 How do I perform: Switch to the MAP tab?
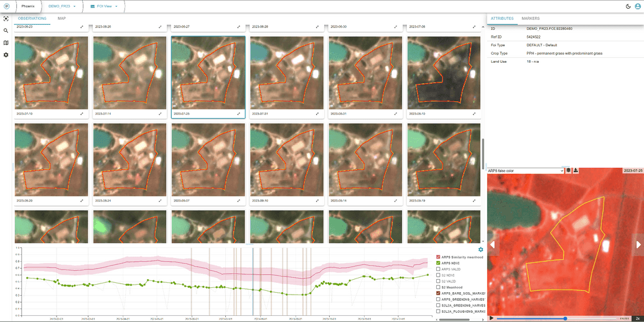tap(62, 19)
